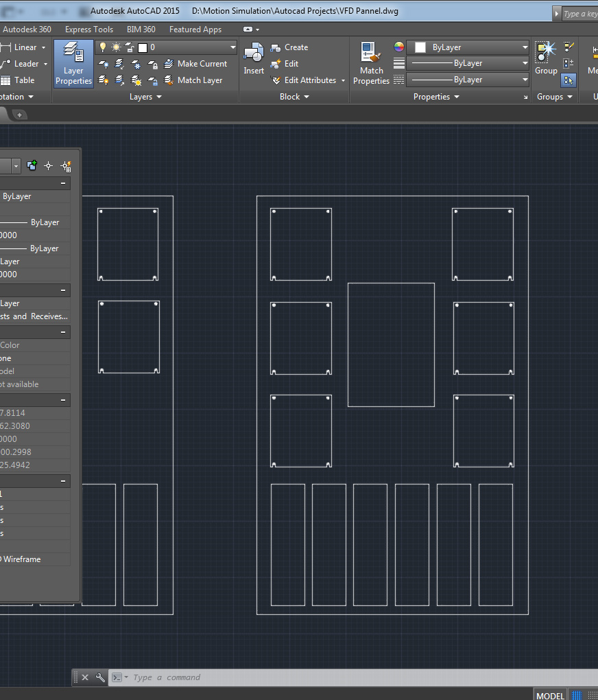The width and height of the screenshot is (598, 700).
Task: Open the Linear dimension dropdown arrow
Action: point(44,47)
